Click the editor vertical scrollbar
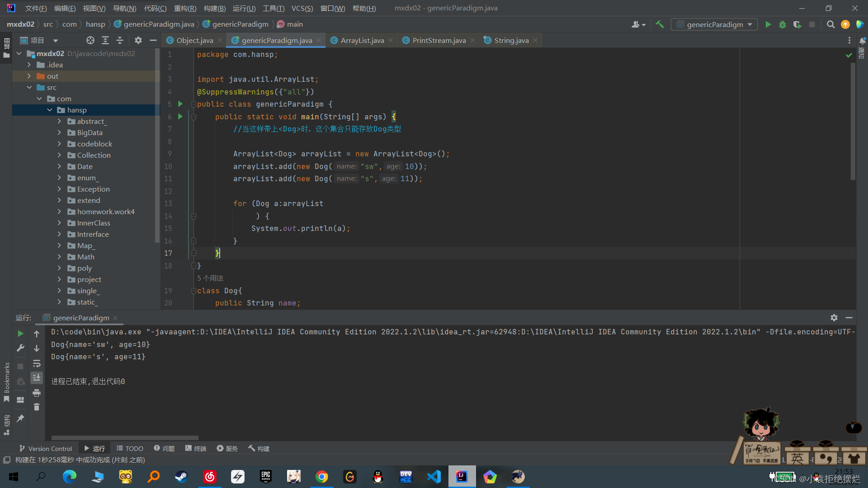 click(x=853, y=122)
